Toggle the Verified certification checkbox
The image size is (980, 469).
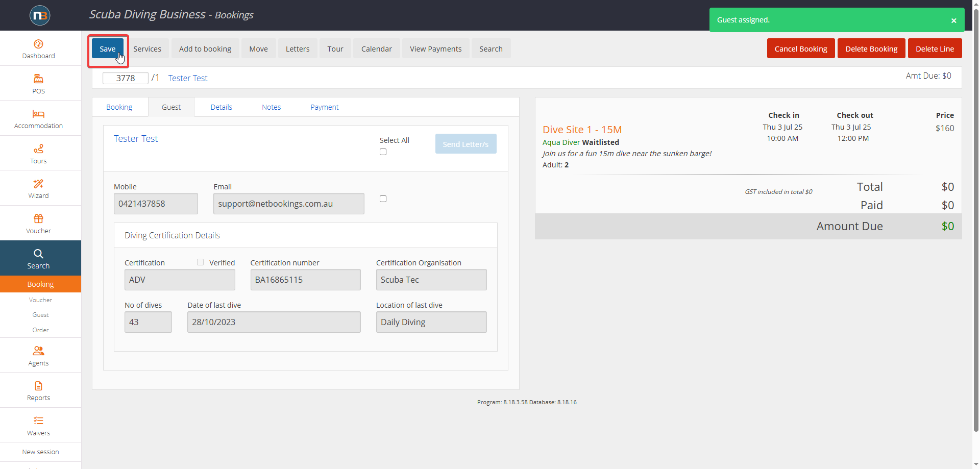(x=200, y=262)
